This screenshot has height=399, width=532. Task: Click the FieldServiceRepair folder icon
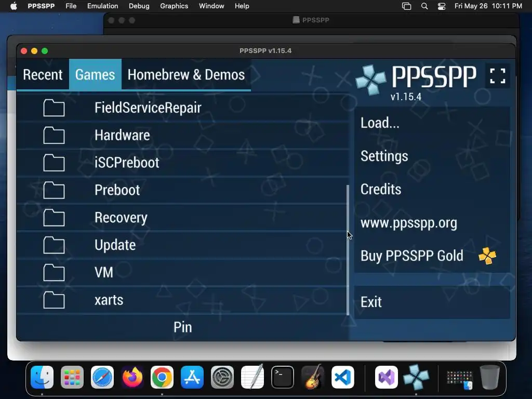[54, 108]
